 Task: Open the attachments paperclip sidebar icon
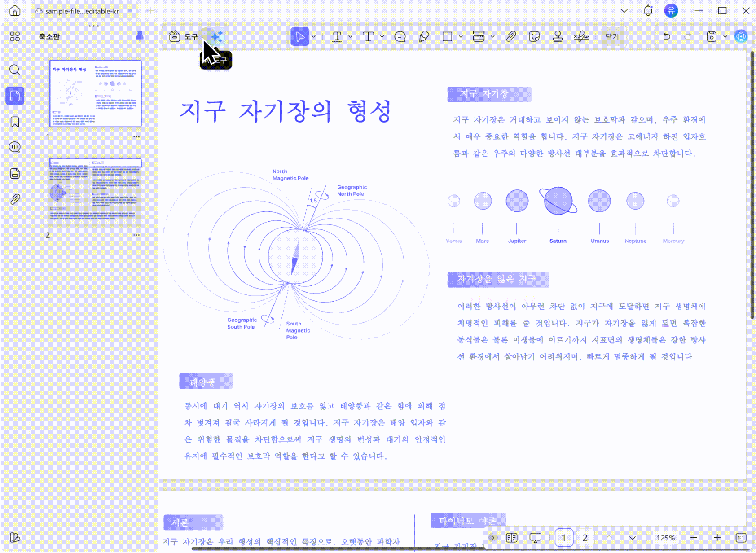click(15, 199)
